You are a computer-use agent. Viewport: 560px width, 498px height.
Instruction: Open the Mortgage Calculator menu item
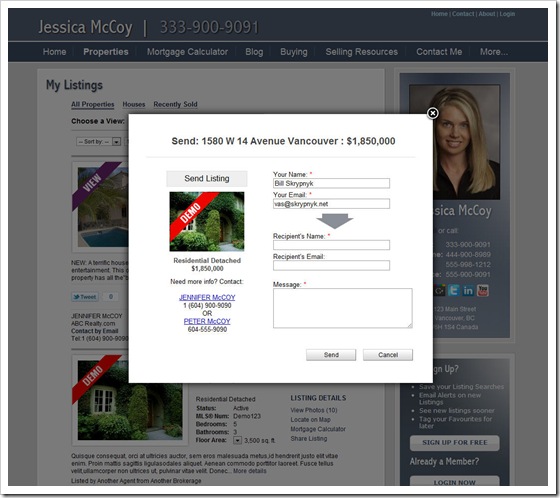point(187,52)
